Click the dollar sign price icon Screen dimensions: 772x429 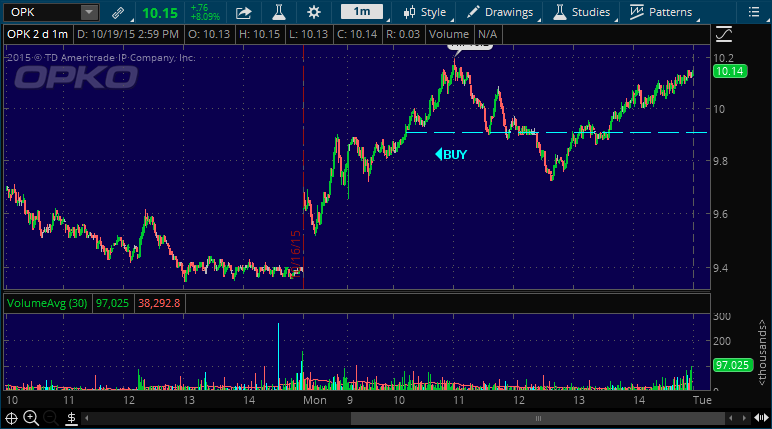click(71, 419)
